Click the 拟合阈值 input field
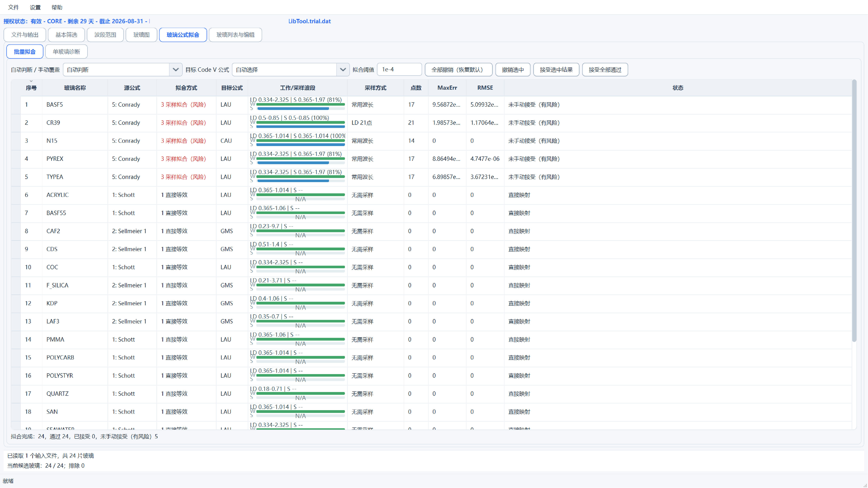Screen dimensions: 868x488 (x=399, y=69)
